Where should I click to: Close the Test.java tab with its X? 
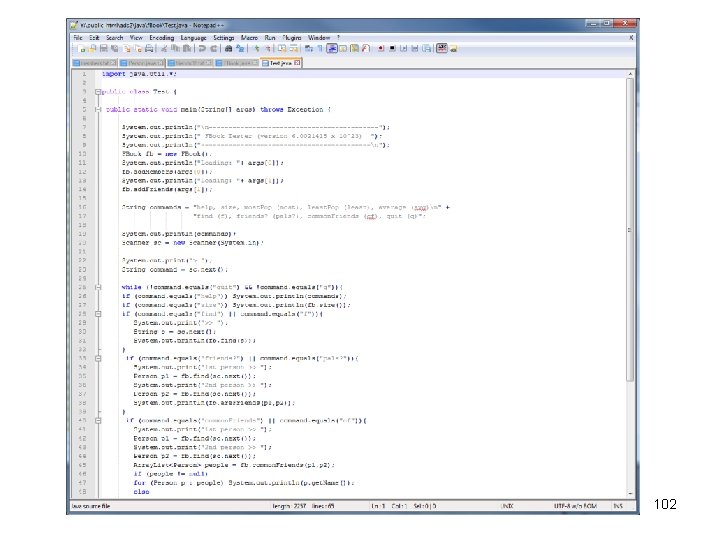[297, 63]
